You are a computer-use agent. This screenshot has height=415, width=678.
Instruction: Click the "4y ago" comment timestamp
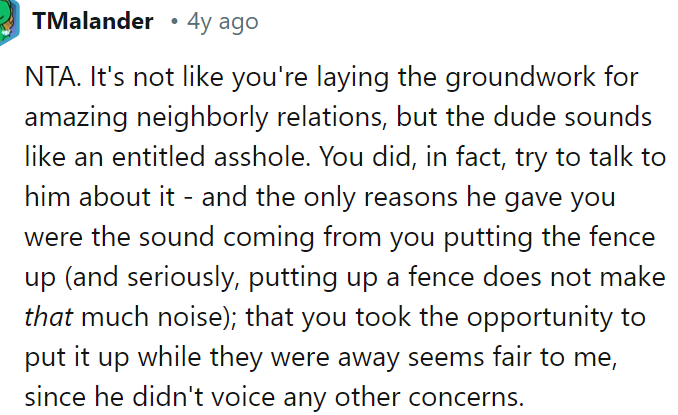[x=221, y=21]
